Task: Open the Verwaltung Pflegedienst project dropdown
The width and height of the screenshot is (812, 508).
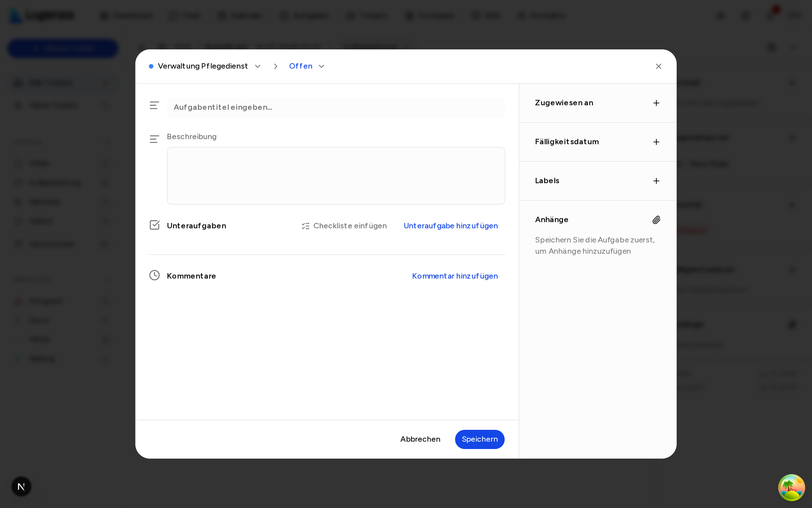Action: point(205,66)
